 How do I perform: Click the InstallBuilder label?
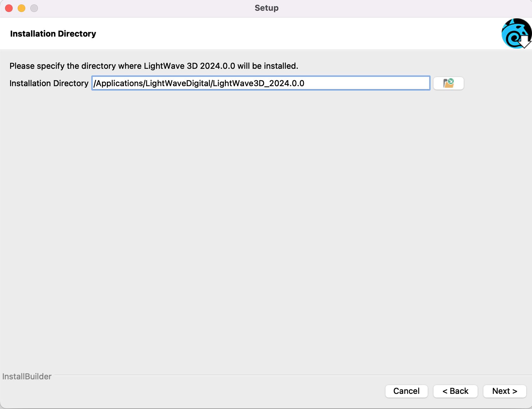(x=27, y=376)
